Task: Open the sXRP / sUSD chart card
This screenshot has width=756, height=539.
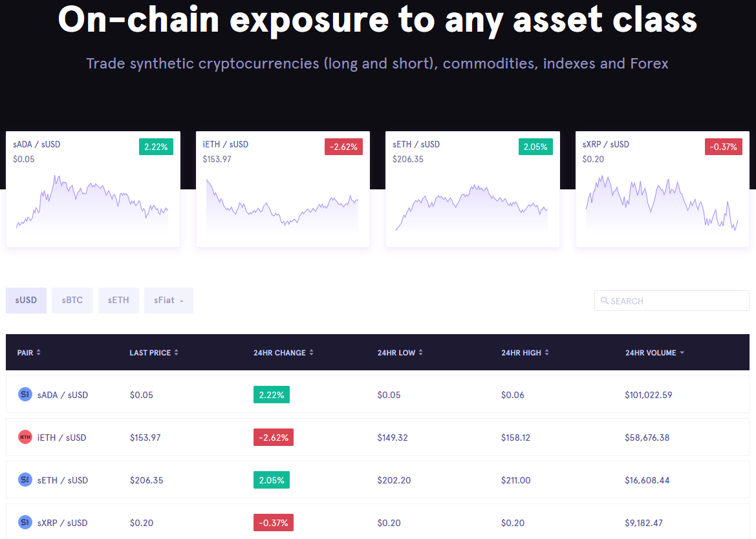Action: (662, 189)
